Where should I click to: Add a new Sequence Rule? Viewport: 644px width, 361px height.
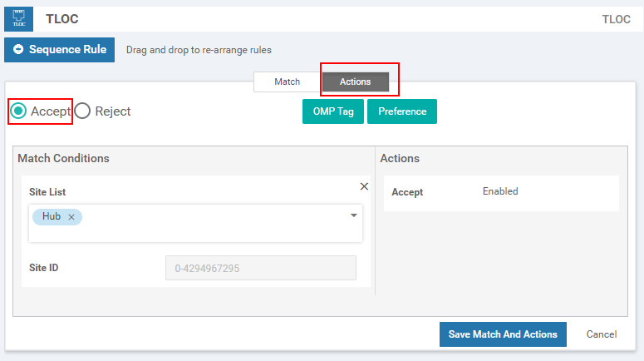pos(60,50)
